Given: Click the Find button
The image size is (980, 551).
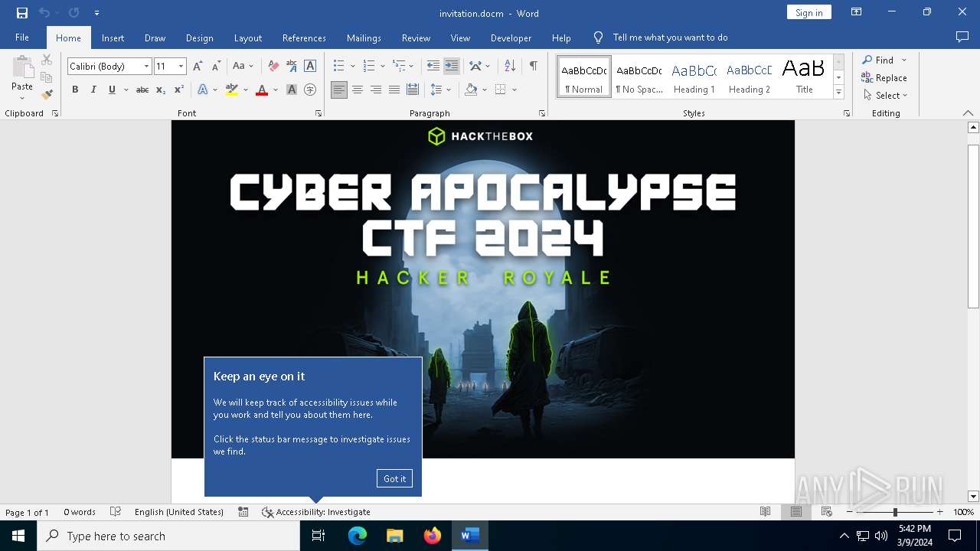Looking at the screenshot, I should (877, 60).
